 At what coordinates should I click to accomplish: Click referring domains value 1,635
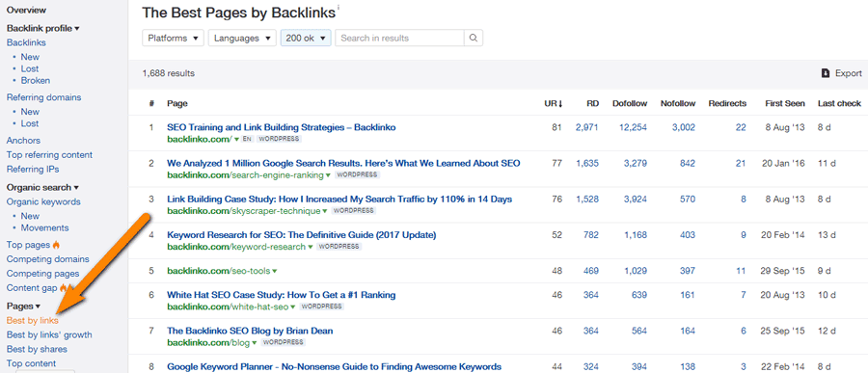[587, 163]
